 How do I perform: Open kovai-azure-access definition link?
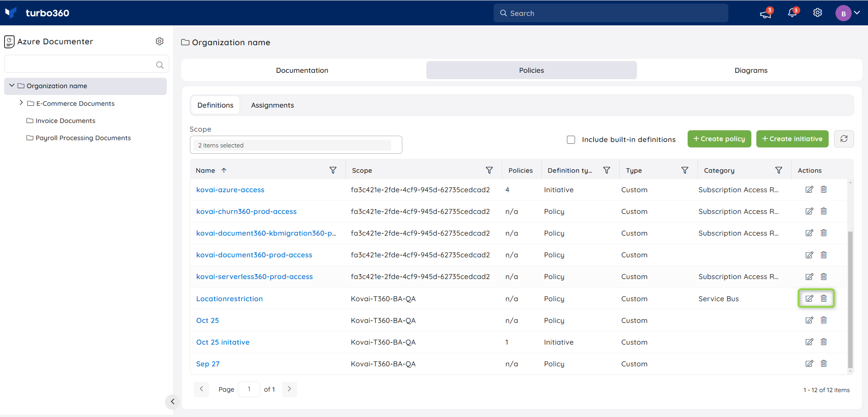coord(230,190)
